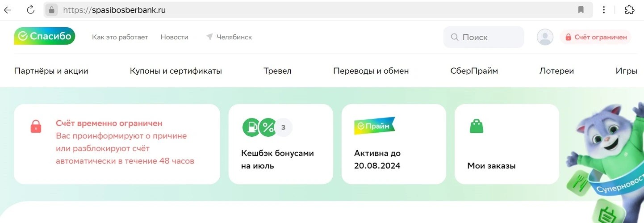Click the grey number 3 cashback badge
The width and height of the screenshot is (644, 223).
(283, 127)
